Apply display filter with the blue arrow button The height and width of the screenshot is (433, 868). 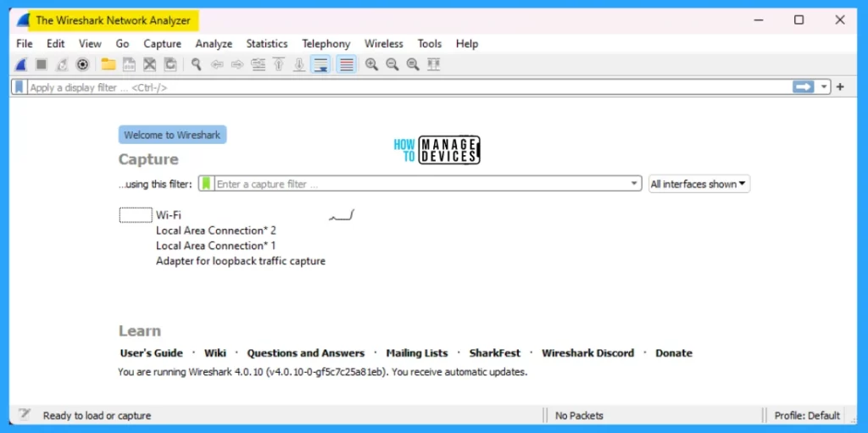point(804,87)
